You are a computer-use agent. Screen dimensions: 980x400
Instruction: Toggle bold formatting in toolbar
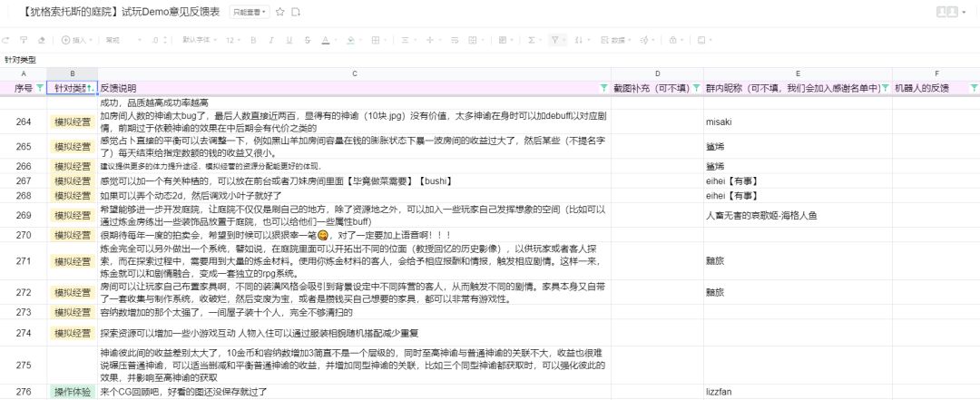pyautogui.click(x=253, y=40)
